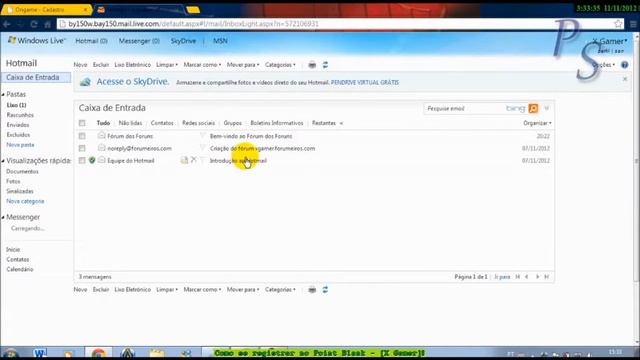Open Messenger (0) in header
Image resolution: width=640 pixels, height=360 pixels.
[139, 41]
